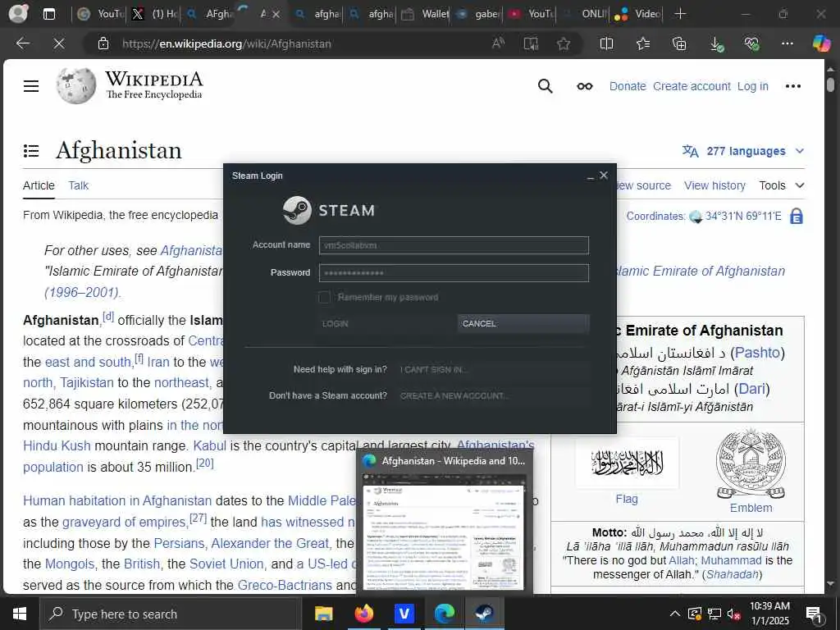Open the notification center icon
Image resolution: width=840 pixels, height=630 pixels.
pyautogui.click(x=814, y=614)
